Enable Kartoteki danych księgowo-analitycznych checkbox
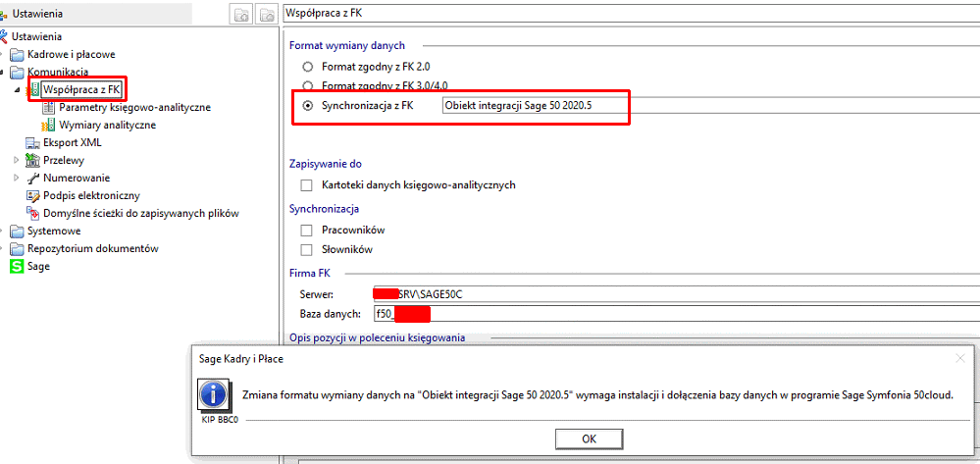 tap(307, 184)
